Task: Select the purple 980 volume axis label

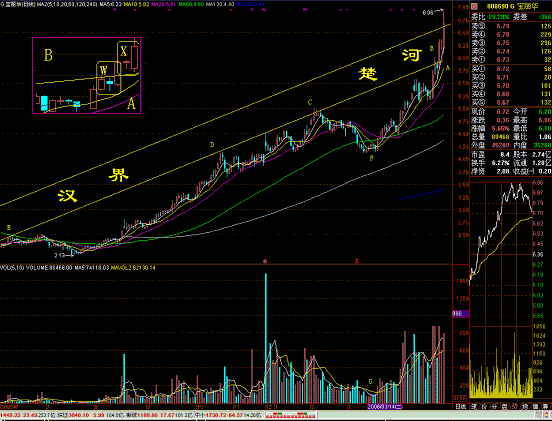Action: pos(460,314)
